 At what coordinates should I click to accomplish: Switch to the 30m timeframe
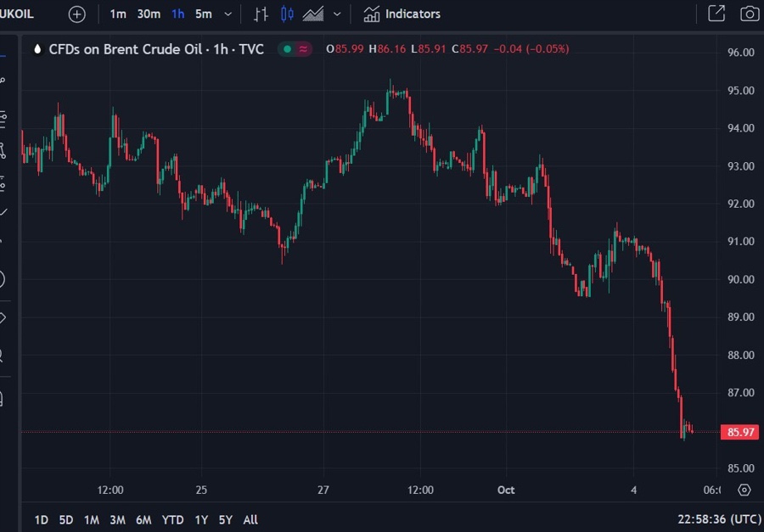(149, 14)
